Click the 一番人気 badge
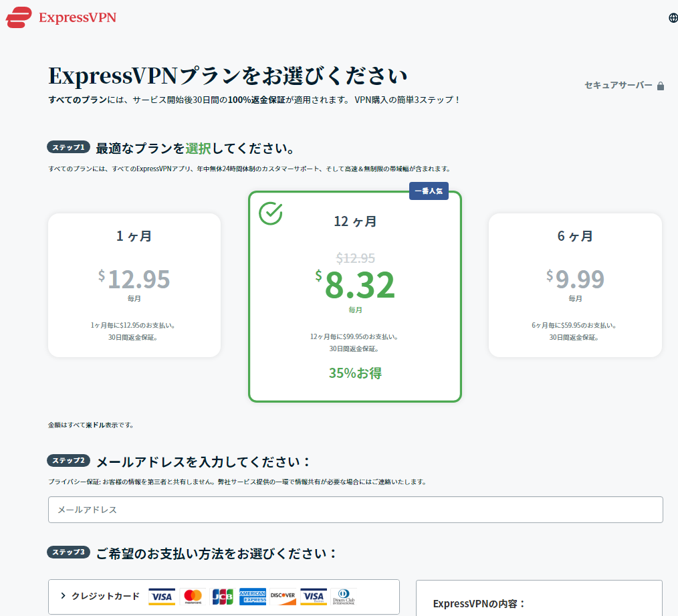Image resolution: width=678 pixels, height=616 pixels. pyautogui.click(x=429, y=191)
